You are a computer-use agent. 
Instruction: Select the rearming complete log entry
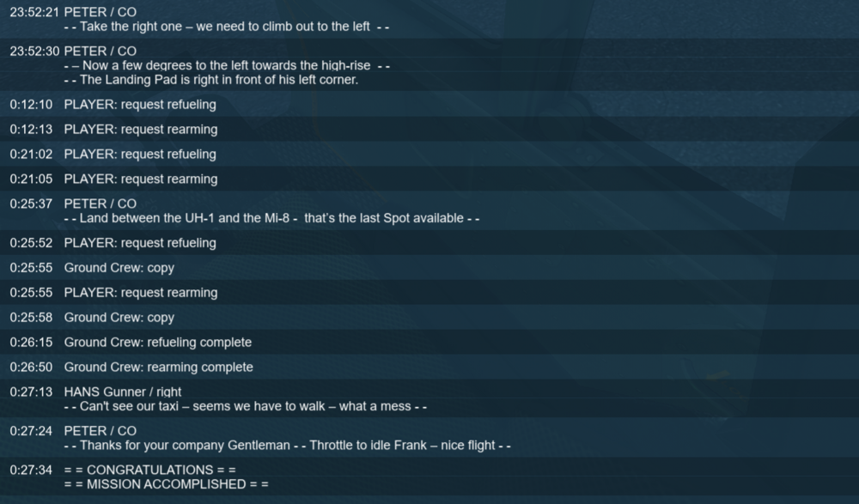[x=429, y=367]
